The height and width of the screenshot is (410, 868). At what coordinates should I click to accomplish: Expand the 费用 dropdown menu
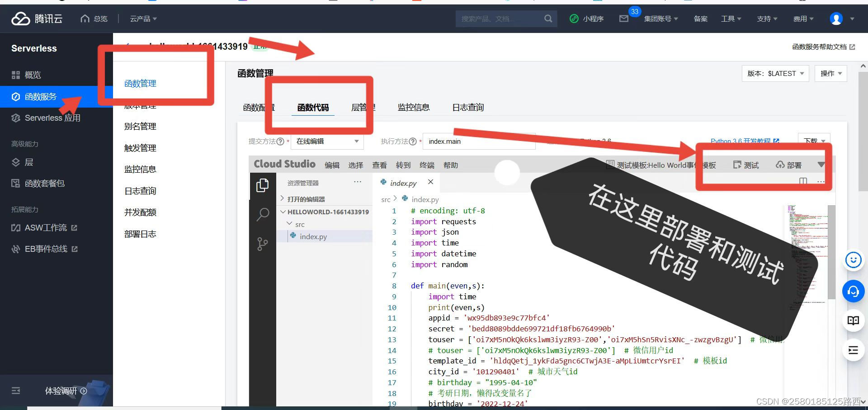tap(803, 19)
